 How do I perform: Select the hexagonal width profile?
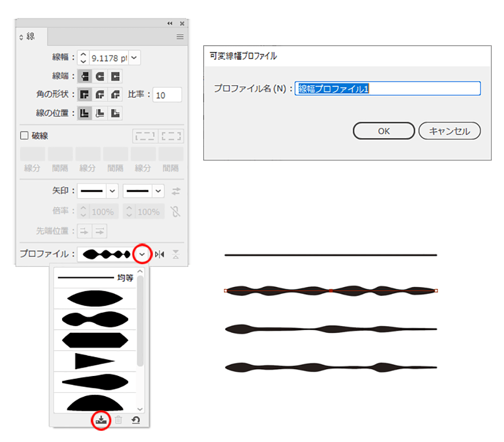coord(95,340)
